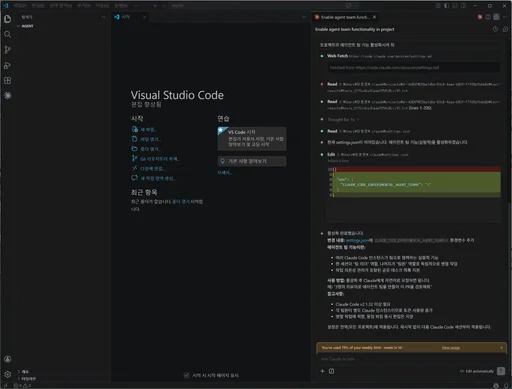512x389 pixels.
Task: Toggle the show welcome page on startup checkbox
Action: (186, 375)
